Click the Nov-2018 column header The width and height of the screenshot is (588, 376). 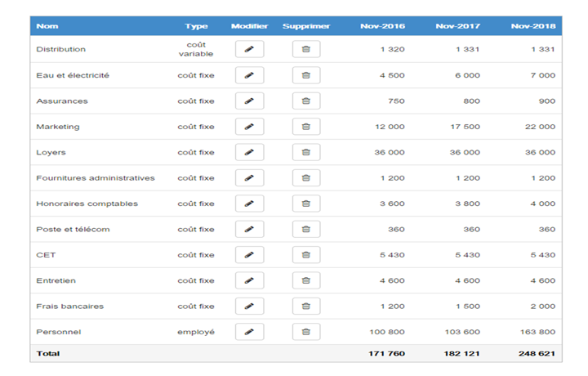point(533,26)
